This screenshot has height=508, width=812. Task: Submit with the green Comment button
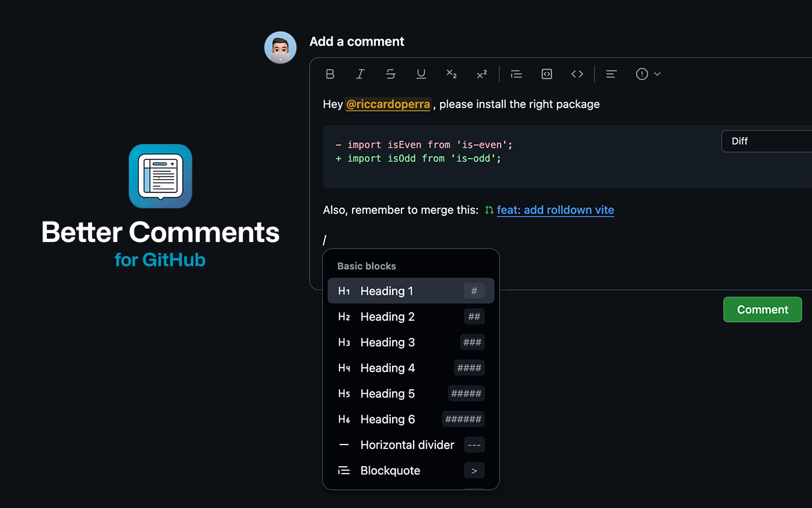point(763,310)
